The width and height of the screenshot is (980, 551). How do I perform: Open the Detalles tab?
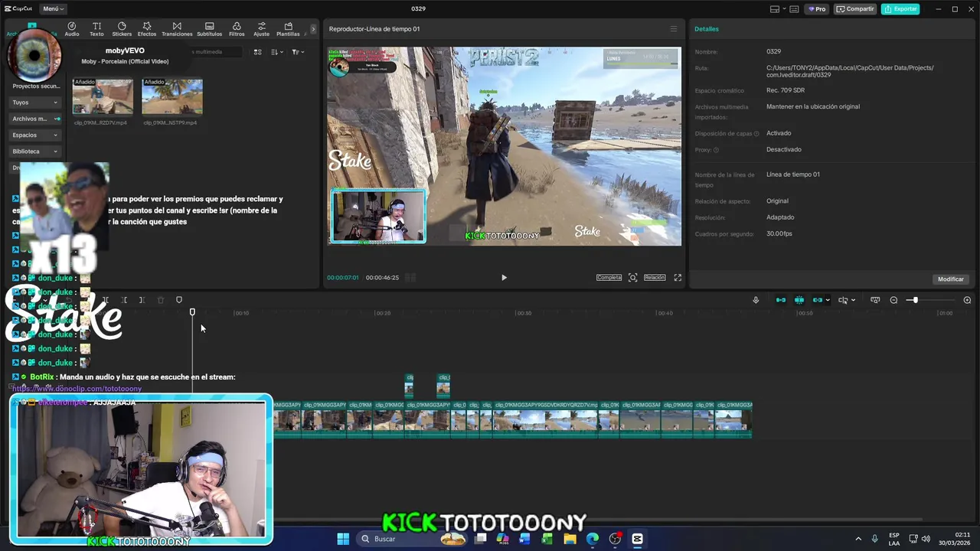coord(707,29)
